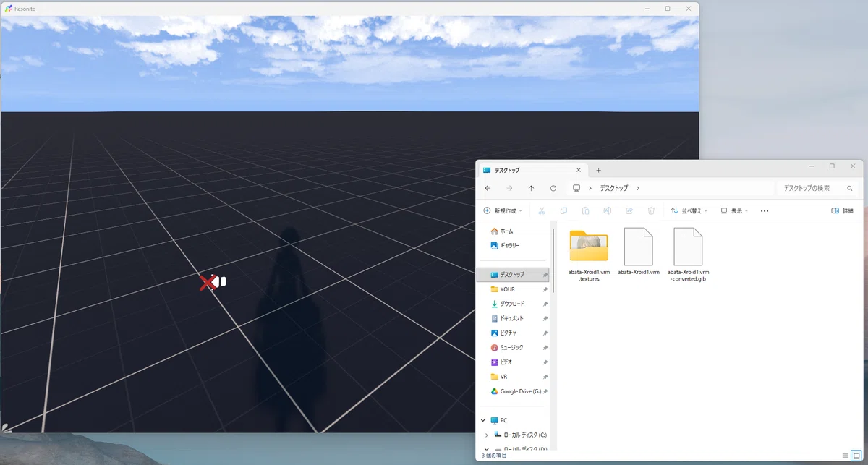Select abata-Xroid1.vrm.textures folder
Image resolution: width=868 pixels, height=465 pixels.
(589, 255)
